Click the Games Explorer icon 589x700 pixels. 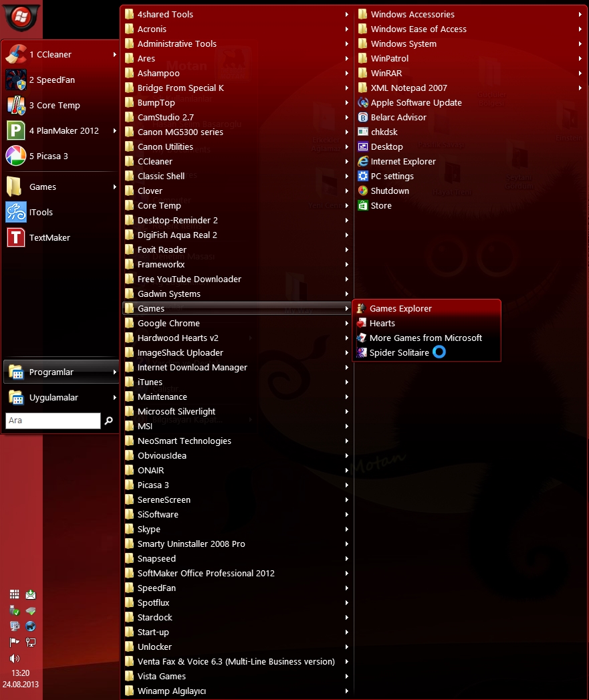pyautogui.click(x=362, y=308)
